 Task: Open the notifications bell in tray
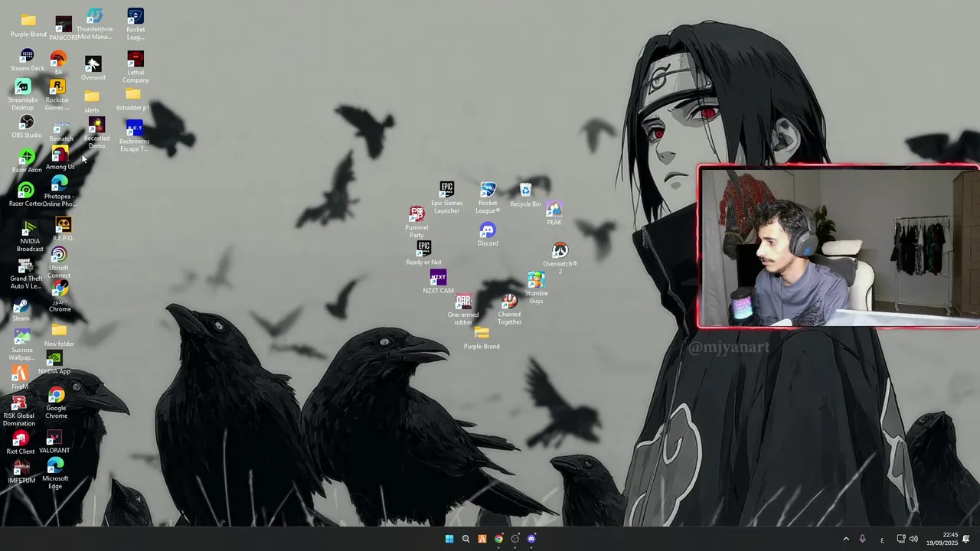(x=966, y=539)
